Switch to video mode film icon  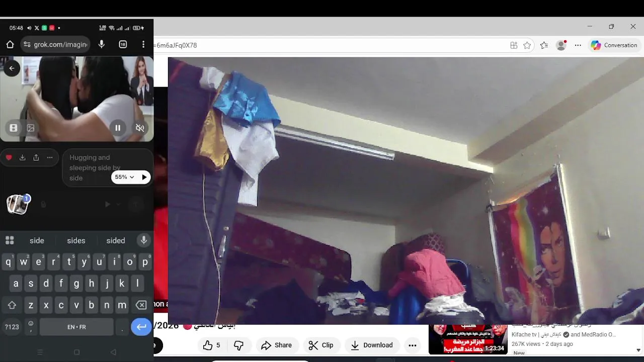point(14,128)
